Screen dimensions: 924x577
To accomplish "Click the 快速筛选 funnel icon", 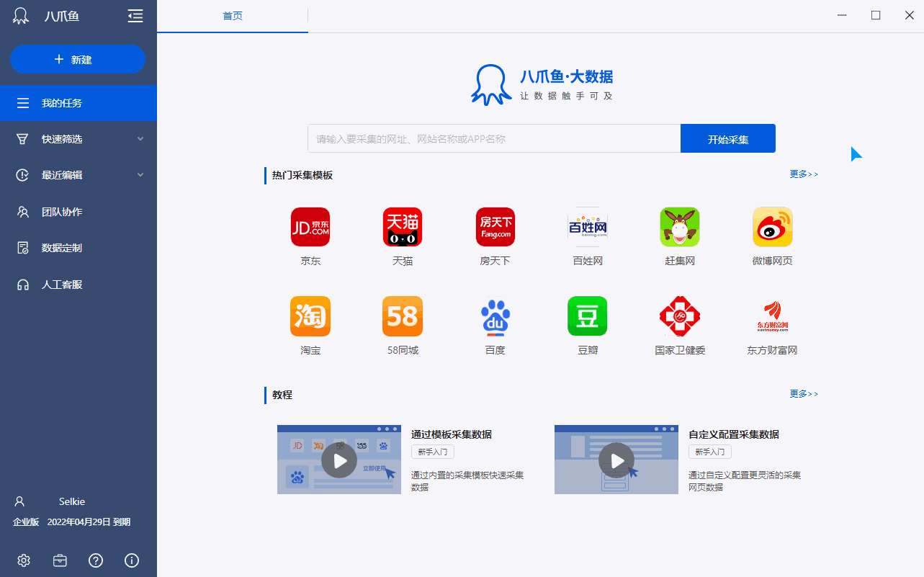I will pos(23,139).
